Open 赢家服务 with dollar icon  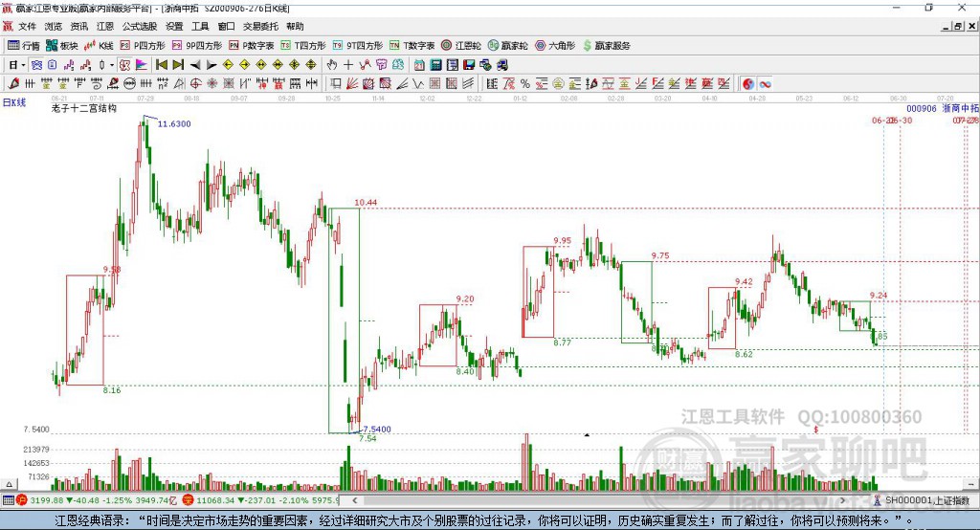pos(606,46)
